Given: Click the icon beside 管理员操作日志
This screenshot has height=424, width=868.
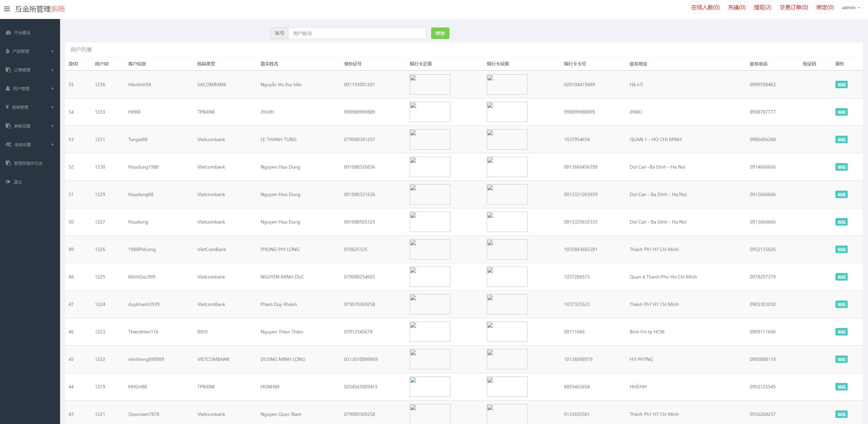Looking at the screenshot, I should click(x=8, y=163).
